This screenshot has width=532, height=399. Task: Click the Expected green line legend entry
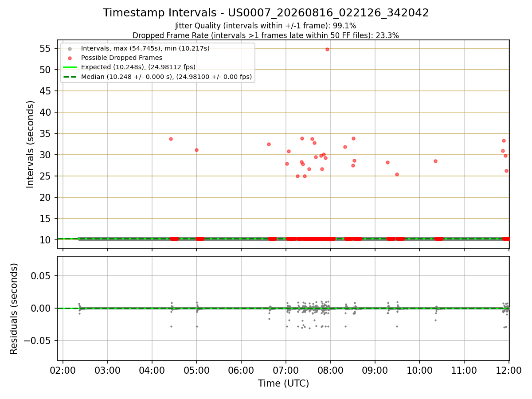click(129, 67)
